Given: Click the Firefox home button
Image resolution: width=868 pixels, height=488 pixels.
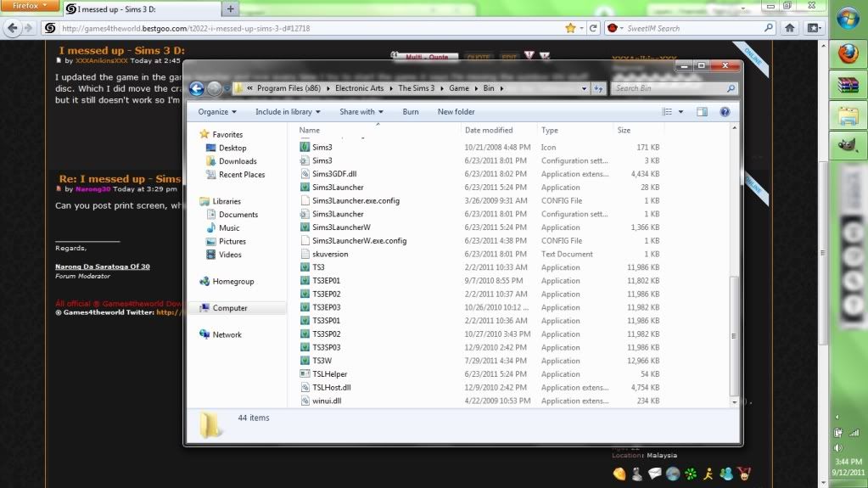Looking at the screenshot, I should (790, 28).
